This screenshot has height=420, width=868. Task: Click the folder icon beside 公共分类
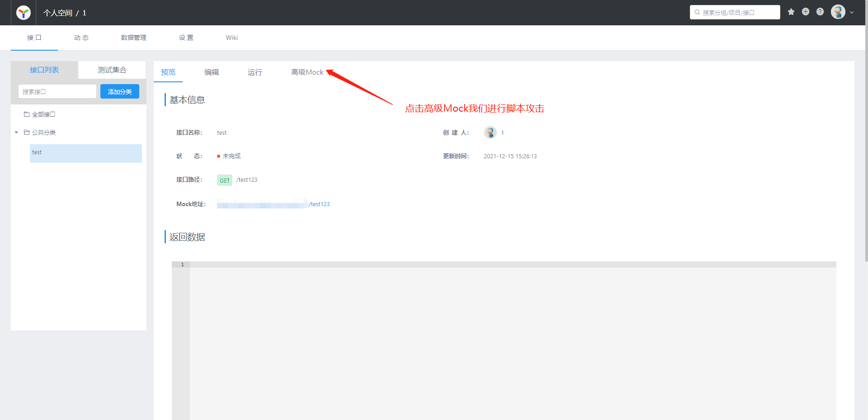(x=27, y=132)
